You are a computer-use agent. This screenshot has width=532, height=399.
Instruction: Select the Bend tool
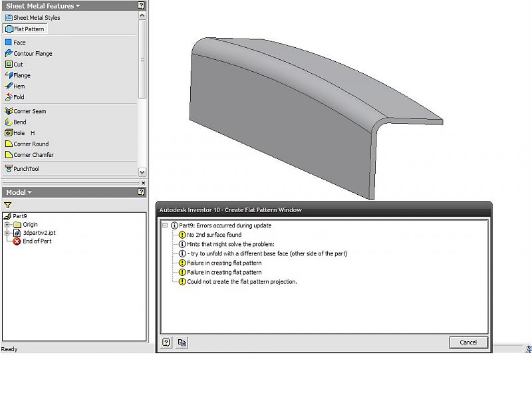(x=15, y=122)
